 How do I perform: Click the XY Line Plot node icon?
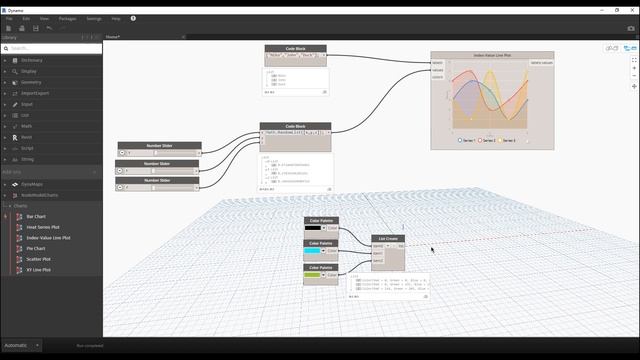pyautogui.click(x=19, y=270)
